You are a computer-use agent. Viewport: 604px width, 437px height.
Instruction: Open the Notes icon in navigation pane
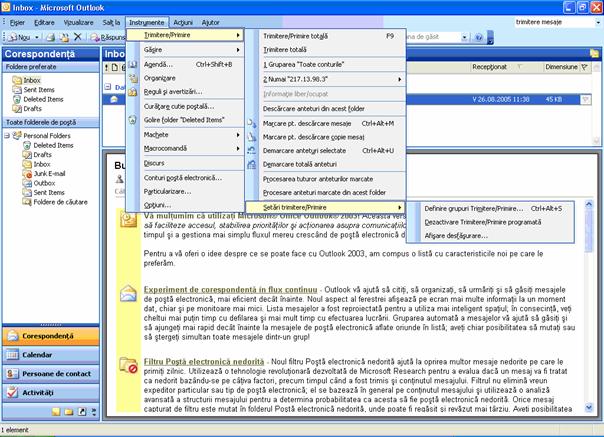coord(57,411)
